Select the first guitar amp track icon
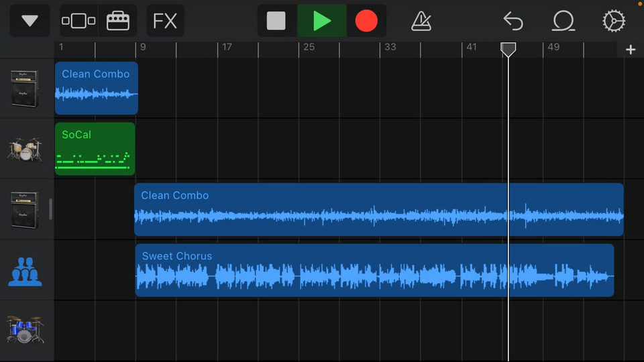Screen dimensions: 644x362 click(25, 88)
